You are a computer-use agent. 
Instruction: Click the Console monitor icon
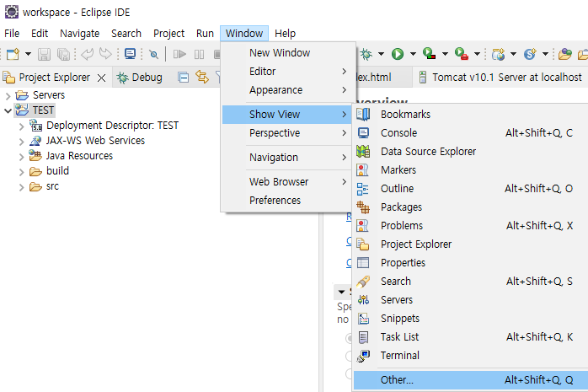363,133
